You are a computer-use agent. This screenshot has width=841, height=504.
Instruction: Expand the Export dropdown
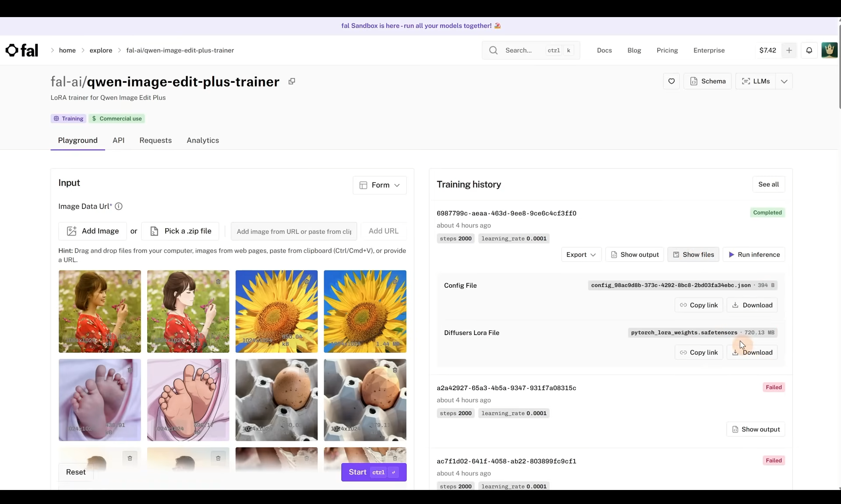pos(581,254)
